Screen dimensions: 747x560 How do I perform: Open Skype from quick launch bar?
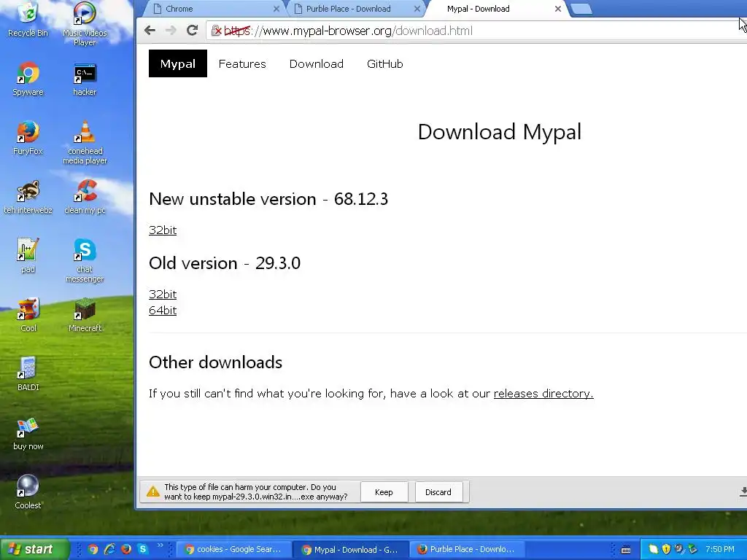142,549
